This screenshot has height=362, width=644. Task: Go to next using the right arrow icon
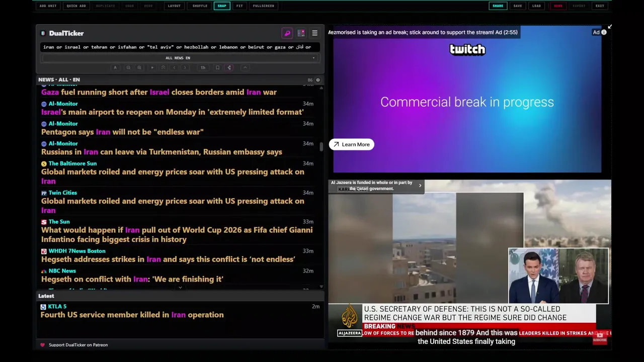tap(185, 67)
